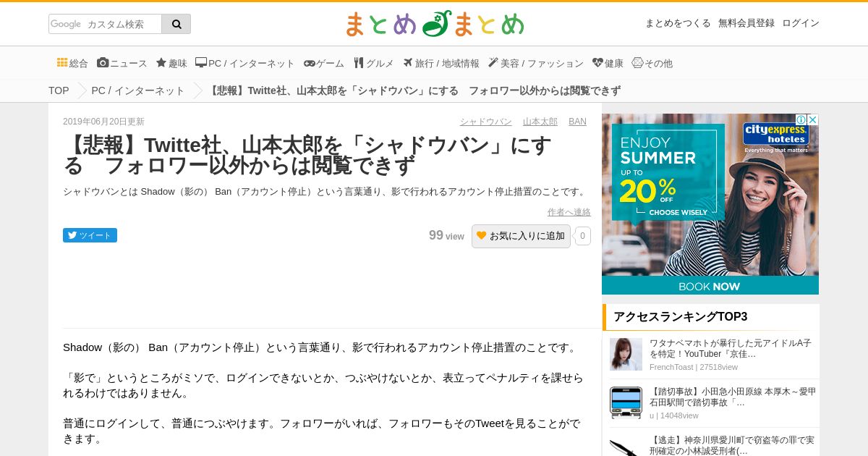Screen dimensions: 868x456
Task: Click the ツイート button
Action: pos(90,235)
